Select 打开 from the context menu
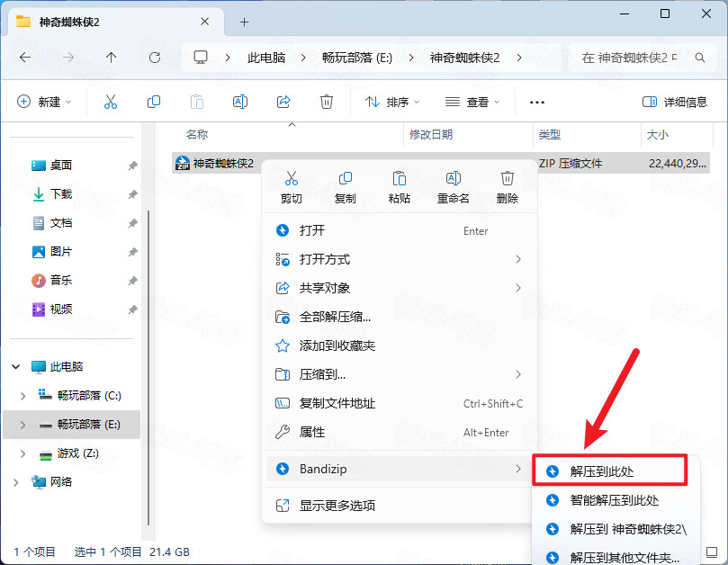Image resolution: width=728 pixels, height=565 pixels. coord(400,230)
